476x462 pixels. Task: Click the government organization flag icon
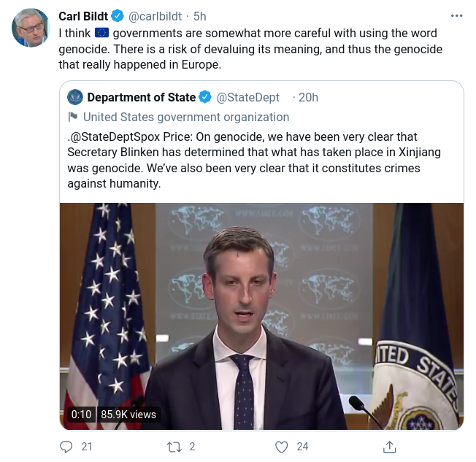tap(73, 117)
